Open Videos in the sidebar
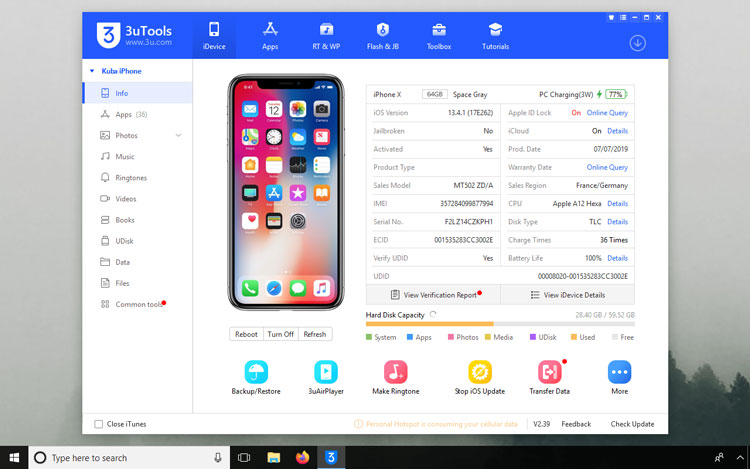Image resolution: width=750 pixels, height=469 pixels. pyautogui.click(x=138, y=198)
